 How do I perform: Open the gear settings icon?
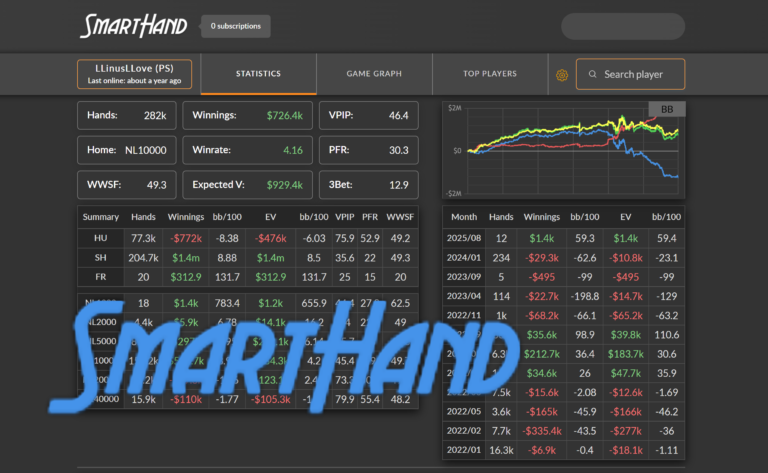tap(562, 75)
